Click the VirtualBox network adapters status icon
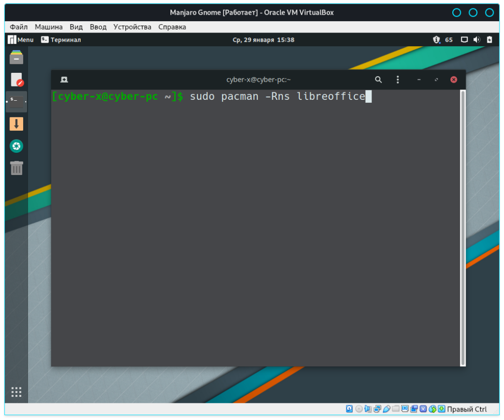Viewport: 504px width, 420px height. click(378, 409)
